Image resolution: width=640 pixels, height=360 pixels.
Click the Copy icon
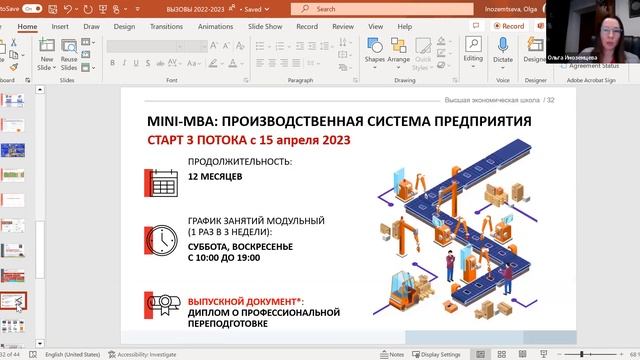(x=13, y=55)
